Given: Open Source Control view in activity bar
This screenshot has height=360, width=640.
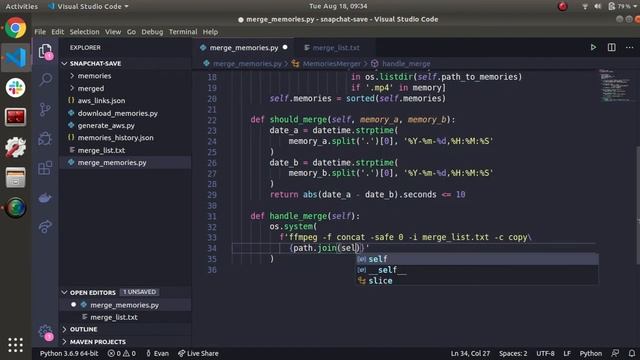Looking at the screenshot, I should point(45,109).
